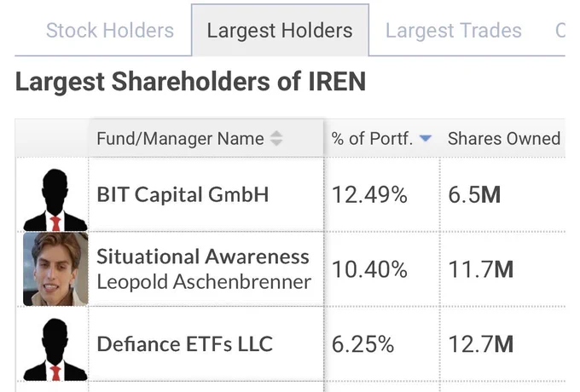Select the Largest Holders tab

(280, 31)
